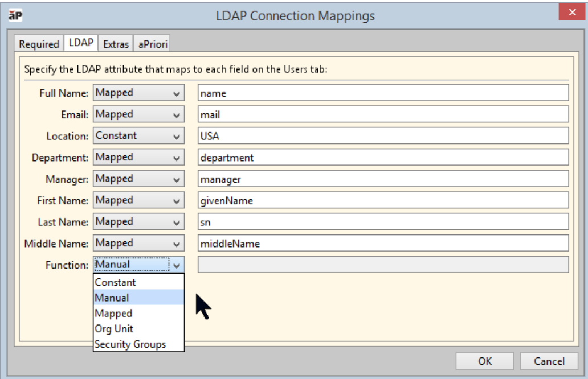Image resolution: width=588 pixels, height=379 pixels.
Task: Click the aP application icon in title bar
Action: (15, 15)
